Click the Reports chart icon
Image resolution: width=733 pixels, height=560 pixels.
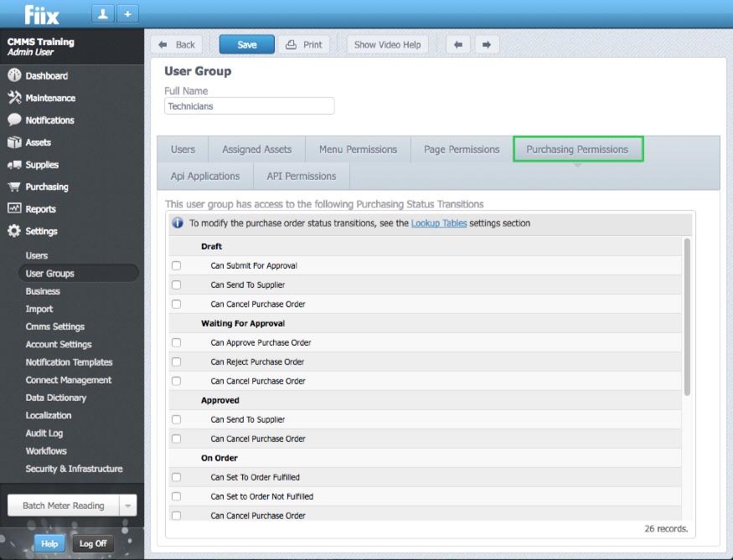[14, 208]
